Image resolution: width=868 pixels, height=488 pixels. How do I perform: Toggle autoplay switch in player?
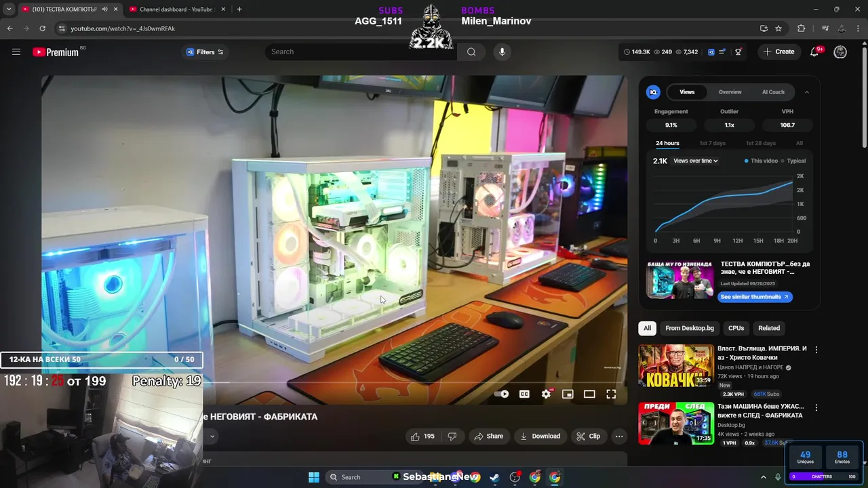click(502, 394)
